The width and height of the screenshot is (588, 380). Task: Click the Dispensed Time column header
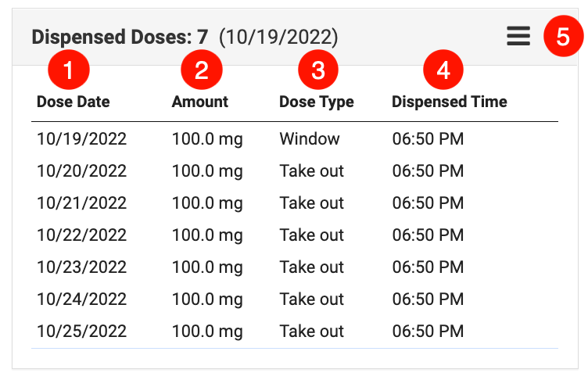(x=450, y=102)
